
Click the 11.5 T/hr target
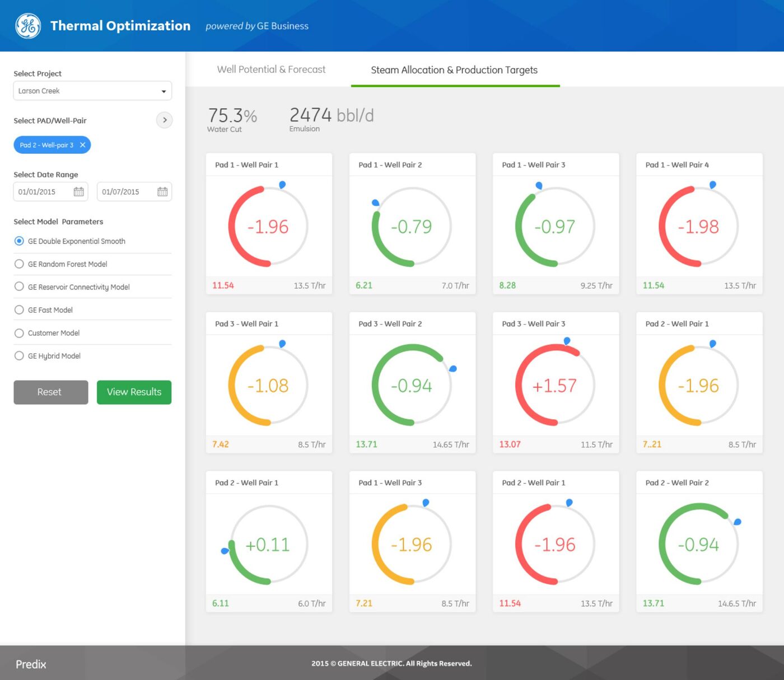coord(596,444)
